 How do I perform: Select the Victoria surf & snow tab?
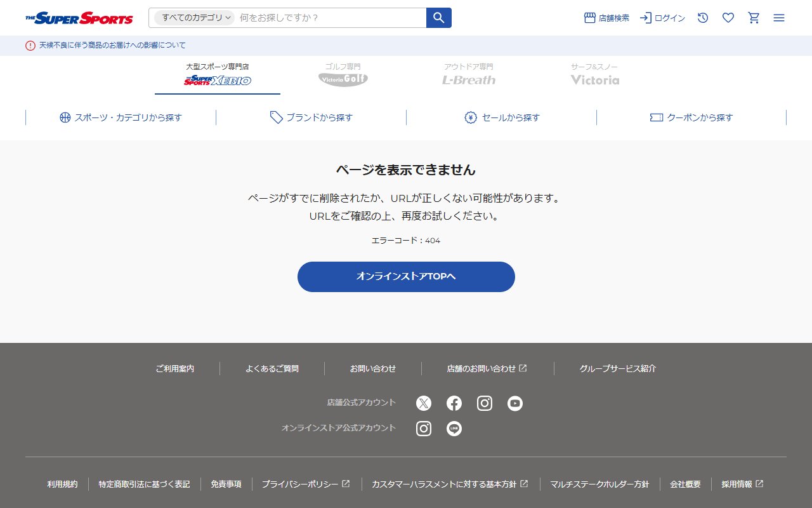coord(594,75)
